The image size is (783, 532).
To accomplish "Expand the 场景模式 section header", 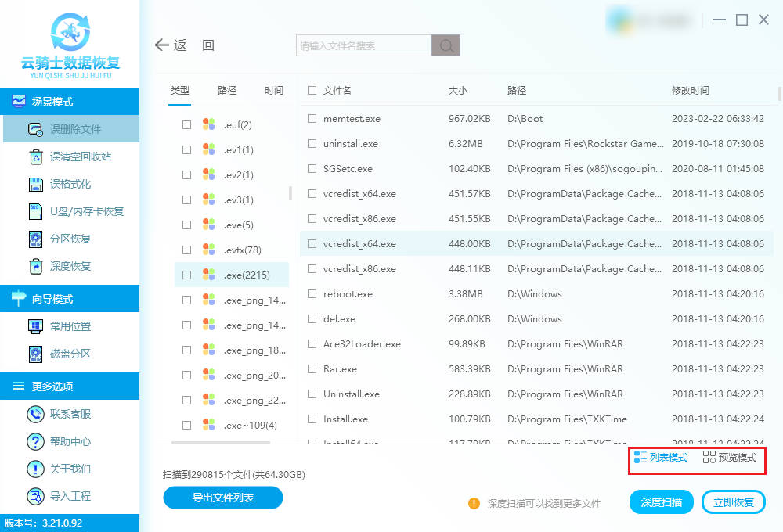I will 70,102.
